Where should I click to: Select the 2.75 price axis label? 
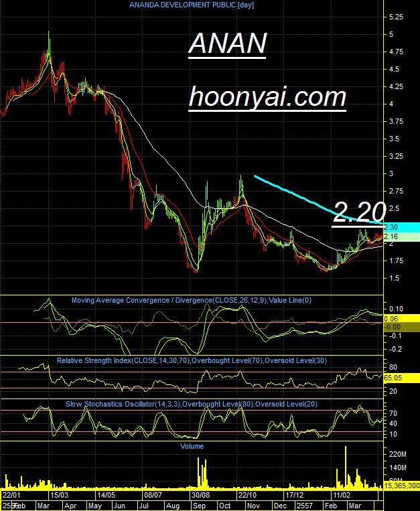click(x=396, y=192)
